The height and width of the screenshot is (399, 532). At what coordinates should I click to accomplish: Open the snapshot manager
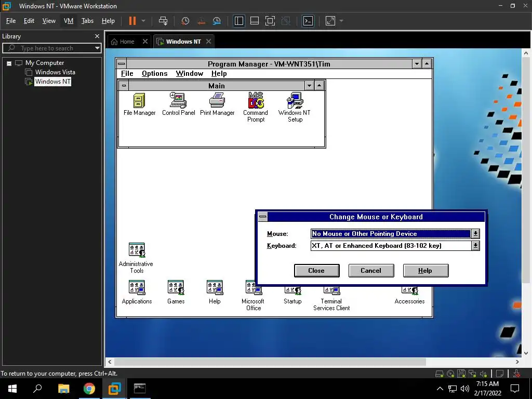click(217, 21)
